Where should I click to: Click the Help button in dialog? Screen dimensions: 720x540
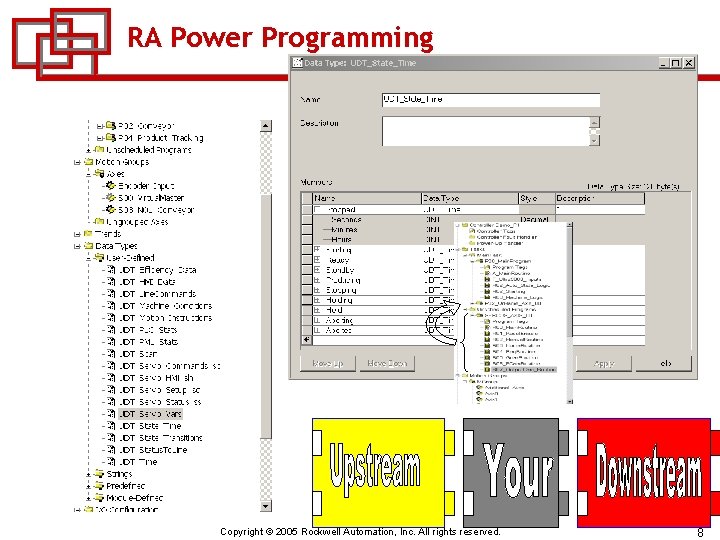click(x=664, y=363)
